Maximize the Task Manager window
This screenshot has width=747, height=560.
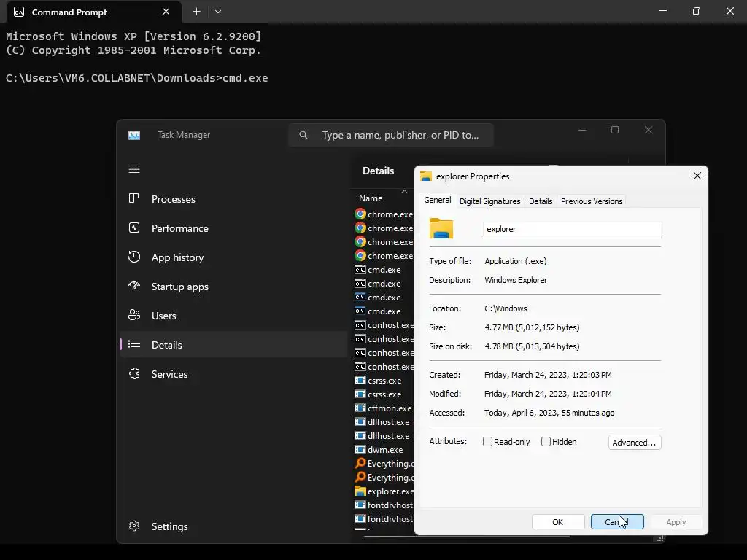(615, 130)
